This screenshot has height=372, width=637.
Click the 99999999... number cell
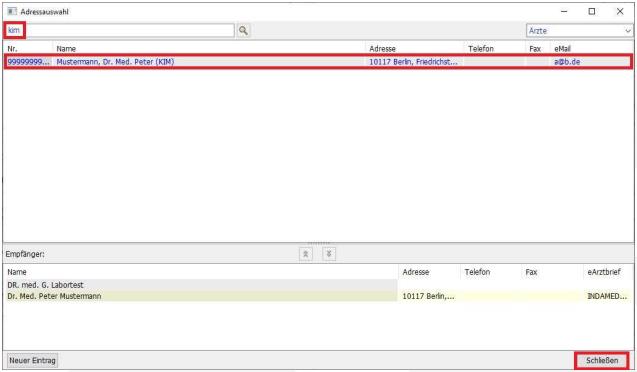pos(28,62)
